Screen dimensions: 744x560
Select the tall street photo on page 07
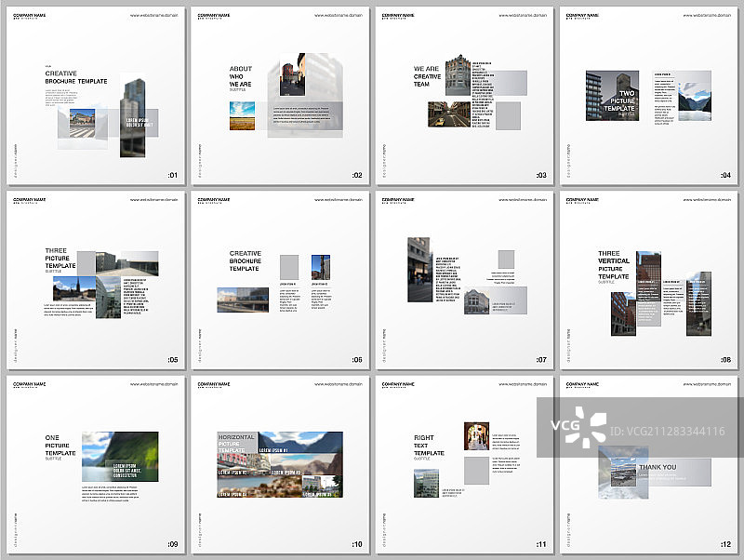click(x=418, y=269)
